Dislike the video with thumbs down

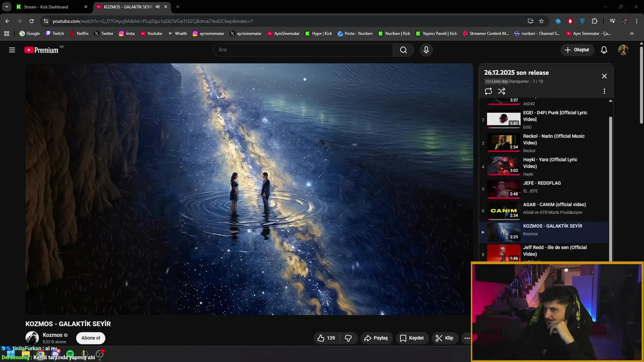[348, 338]
